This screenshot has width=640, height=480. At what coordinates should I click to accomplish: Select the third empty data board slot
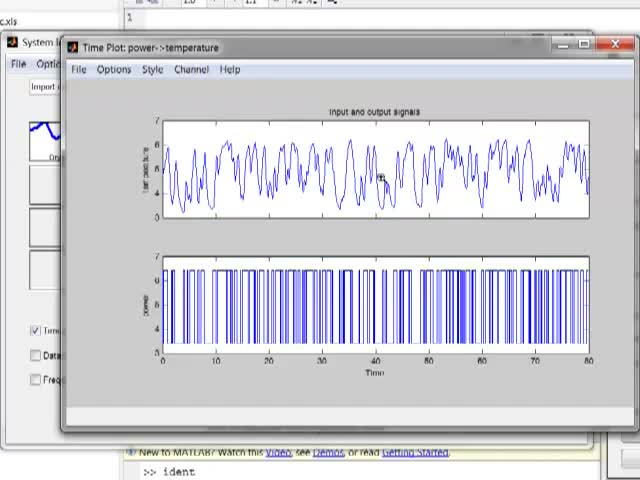point(45,227)
